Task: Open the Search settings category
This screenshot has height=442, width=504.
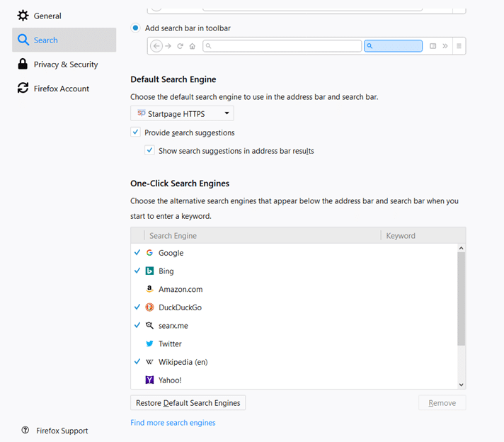Action: click(64, 40)
